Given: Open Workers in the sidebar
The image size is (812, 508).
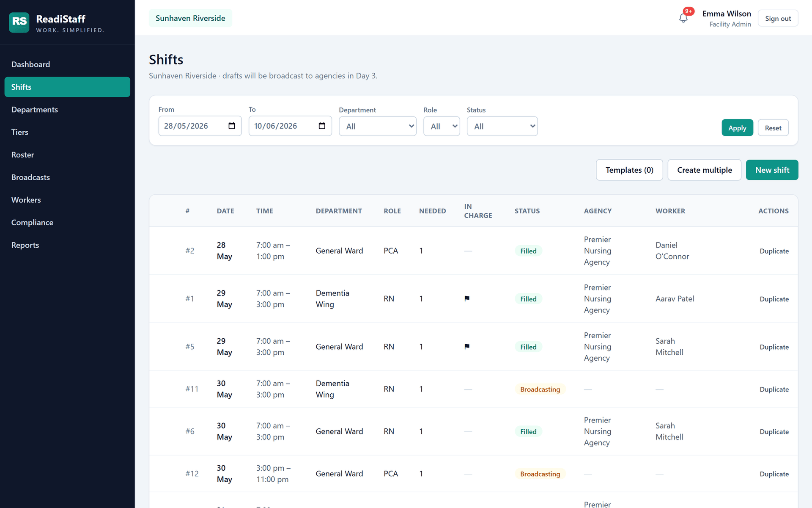Looking at the screenshot, I should (x=67, y=200).
